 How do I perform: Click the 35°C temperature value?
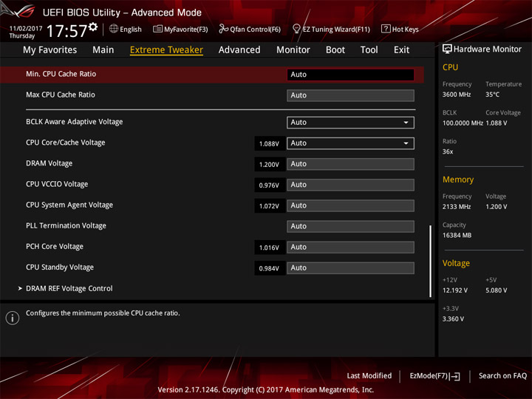coord(492,95)
